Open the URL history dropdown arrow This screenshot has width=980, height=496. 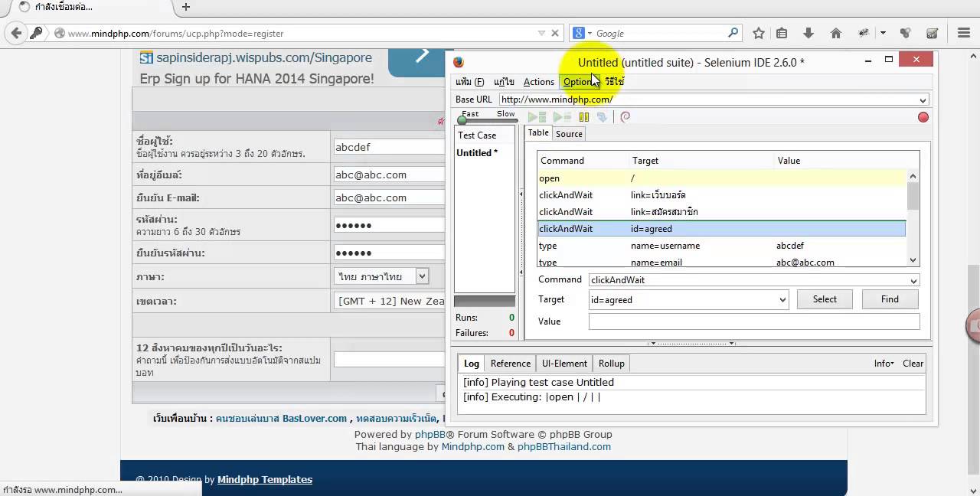pos(541,34)
